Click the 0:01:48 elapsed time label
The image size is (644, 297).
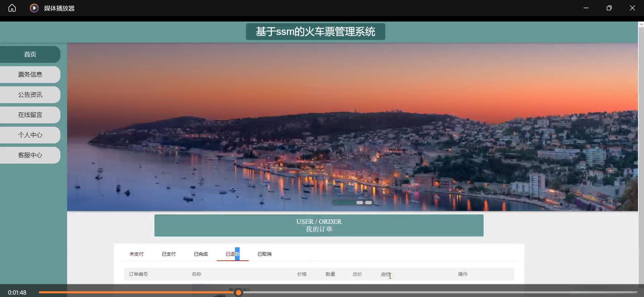(x=17, y=293)
